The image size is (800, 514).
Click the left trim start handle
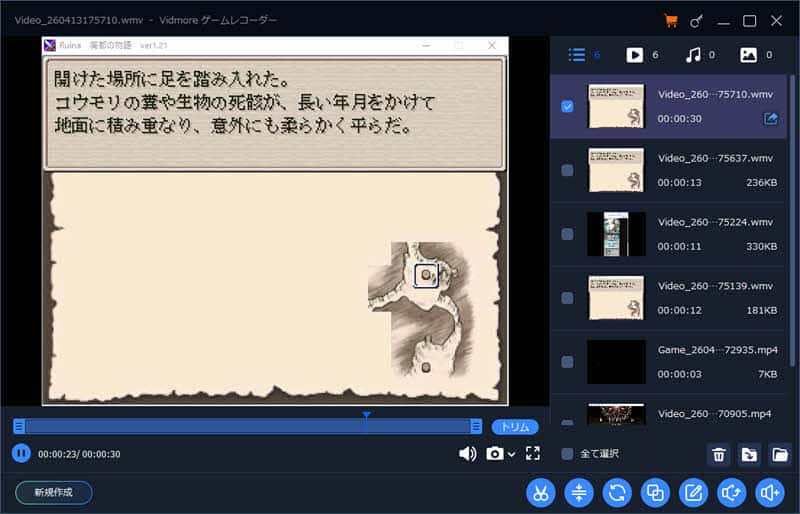point(19,426)
